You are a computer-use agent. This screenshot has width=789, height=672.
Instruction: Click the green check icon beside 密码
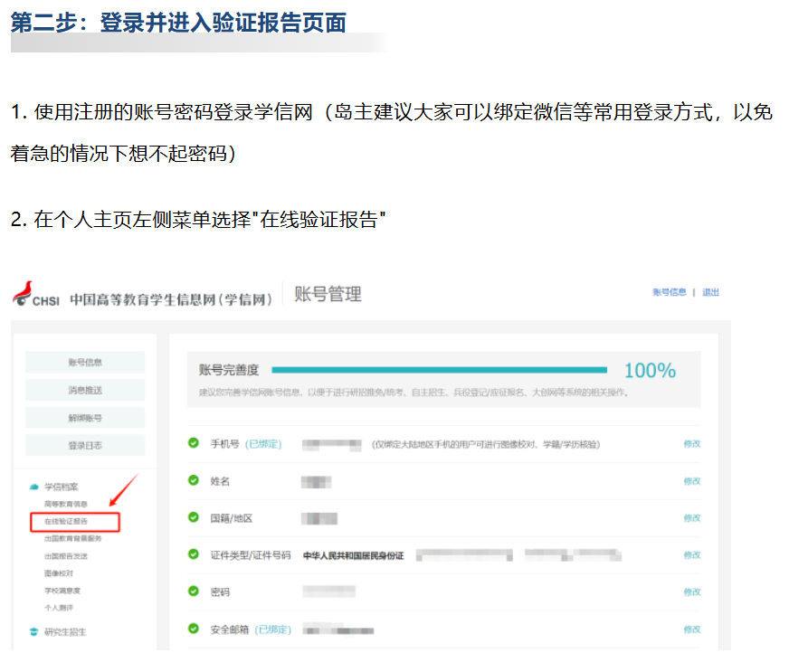(x=193, y=592)
